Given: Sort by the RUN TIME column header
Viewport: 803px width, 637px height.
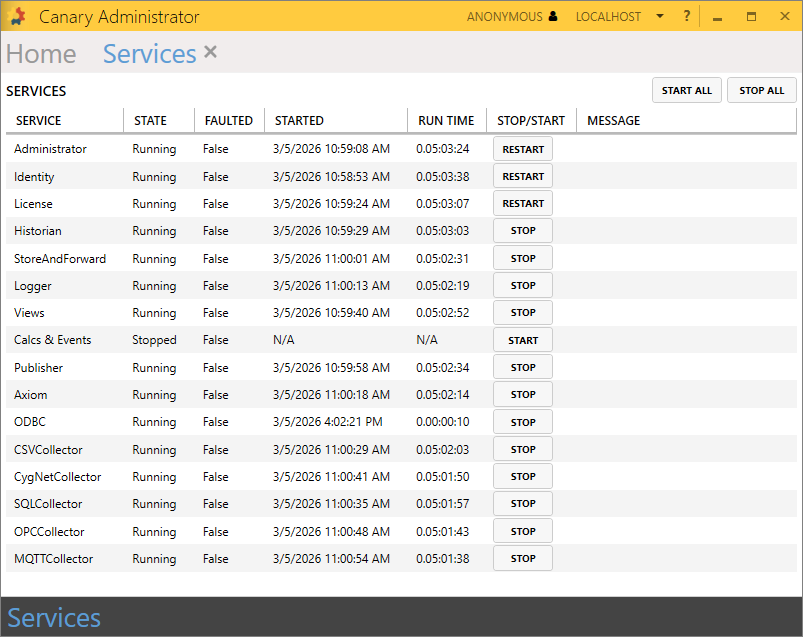Looking at the screenshot, I should click(446, 121).
